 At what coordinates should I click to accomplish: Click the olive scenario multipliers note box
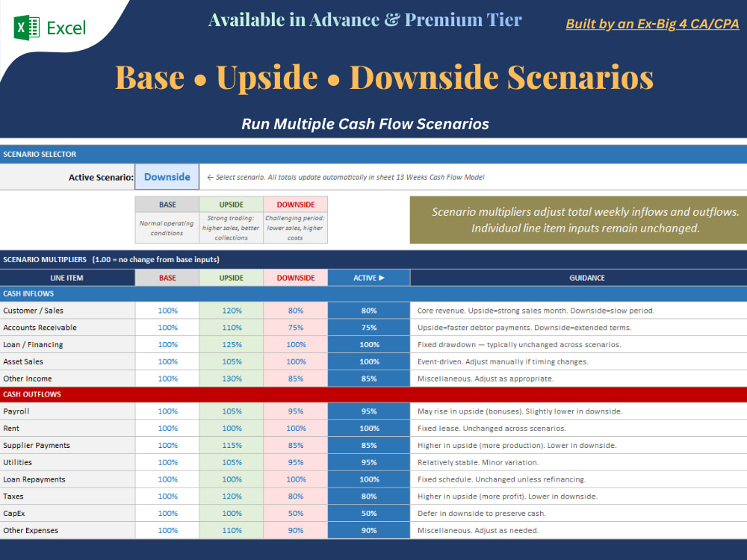tap(578, 220)
